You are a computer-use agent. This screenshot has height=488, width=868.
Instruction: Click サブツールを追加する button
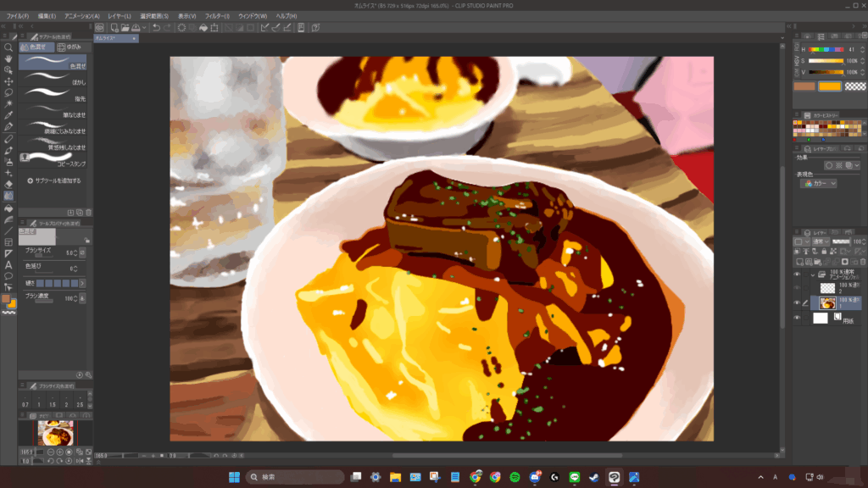point(54,180)
